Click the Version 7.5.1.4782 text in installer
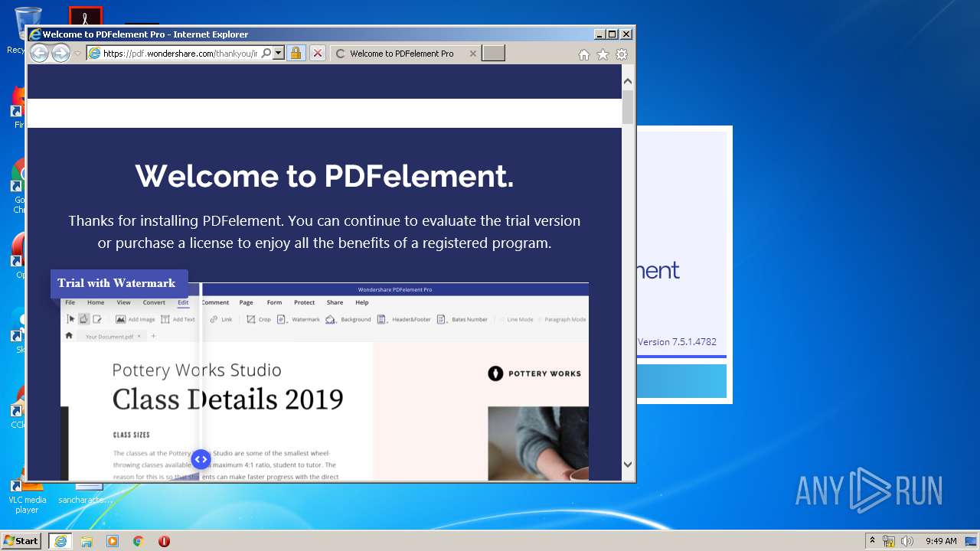Image resolution: width=980 pixels, height=551 pixels. click(677, 342)
